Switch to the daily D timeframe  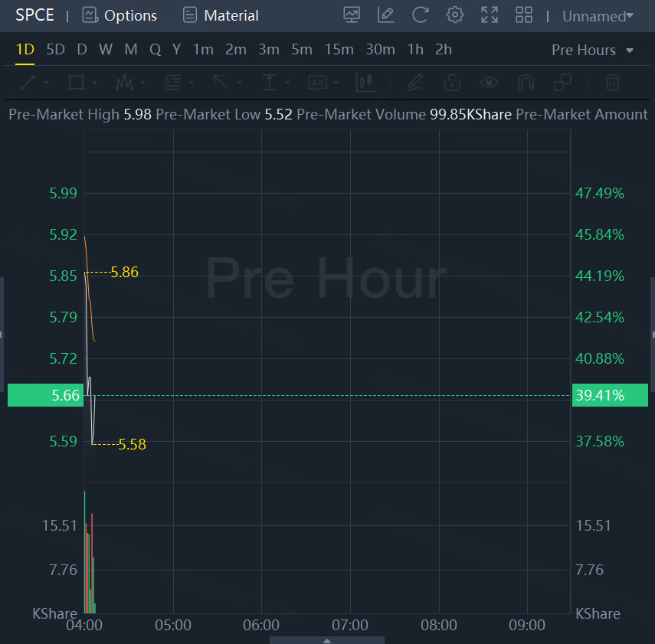pyautogui.click(x=82, y=50)
